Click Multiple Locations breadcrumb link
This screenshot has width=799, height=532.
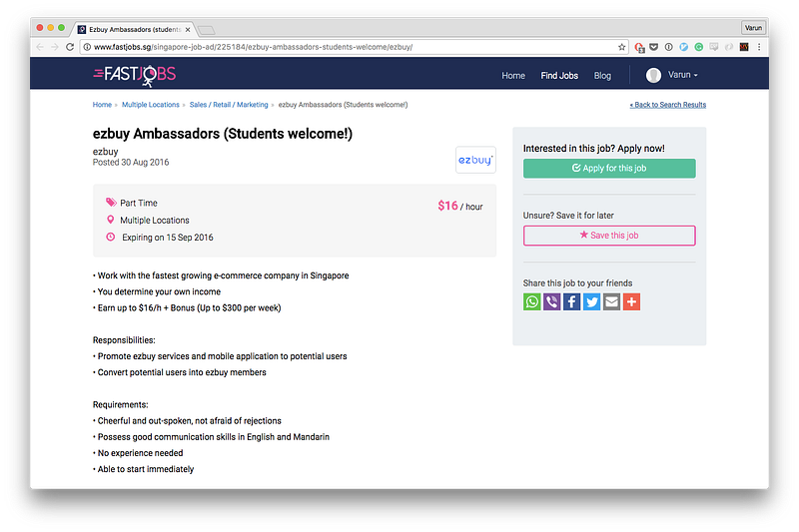coord(151,105)
